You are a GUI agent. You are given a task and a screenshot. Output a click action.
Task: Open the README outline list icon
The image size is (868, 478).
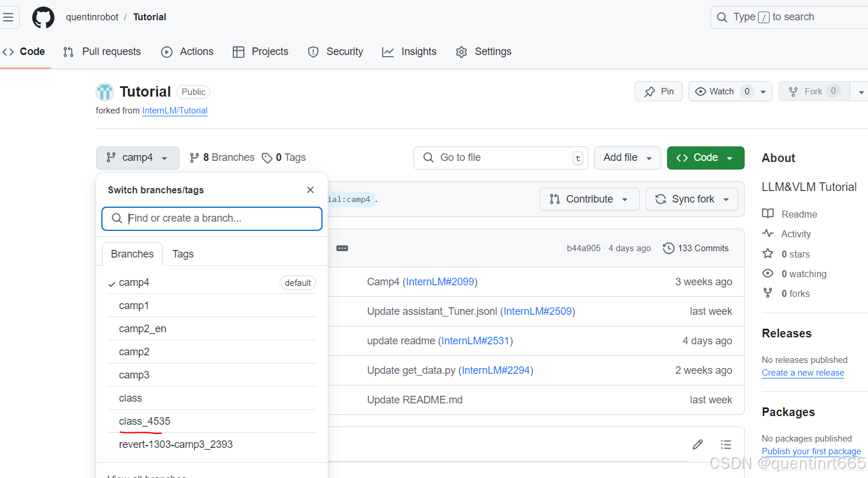pos(726,444)
